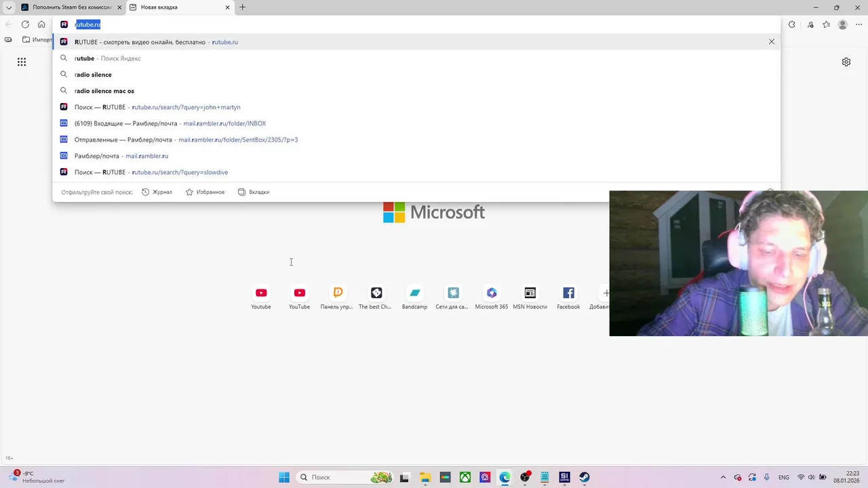The image size is (868, 488).
Task: Click the browser Refresh icon
Action: [x=25, y=24]
